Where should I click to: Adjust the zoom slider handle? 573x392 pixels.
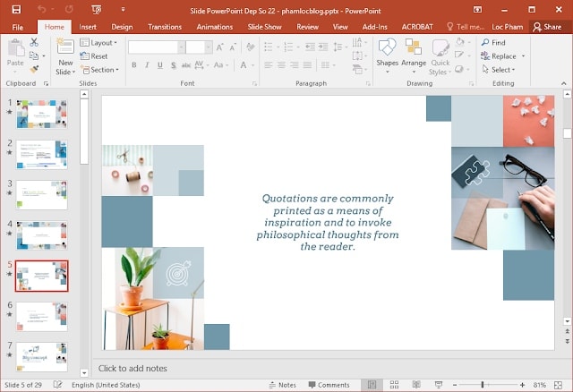(483, 385)
